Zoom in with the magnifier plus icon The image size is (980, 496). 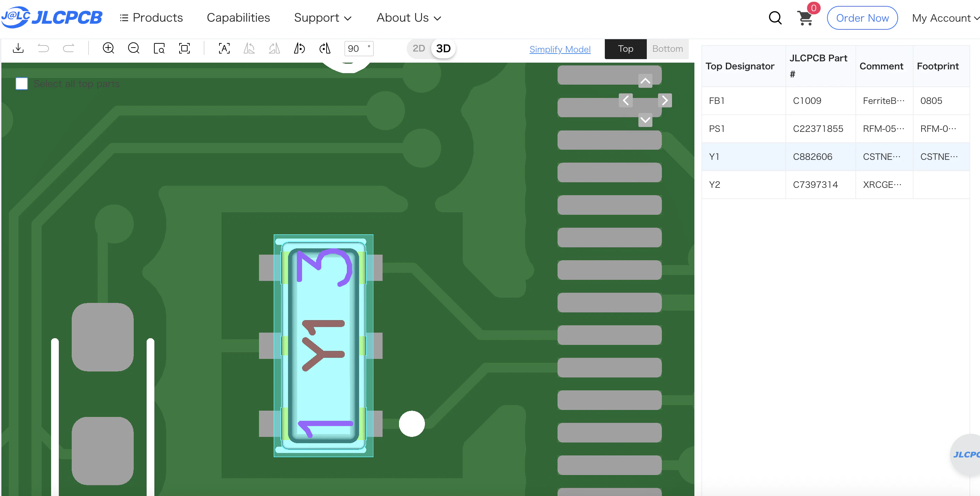(108, 48)
